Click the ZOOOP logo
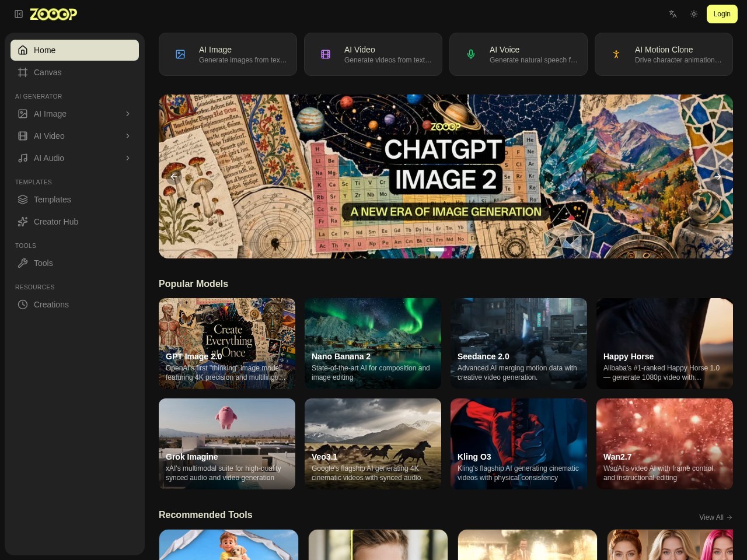Viewport: 747px width, 560px height. [54, 14]
